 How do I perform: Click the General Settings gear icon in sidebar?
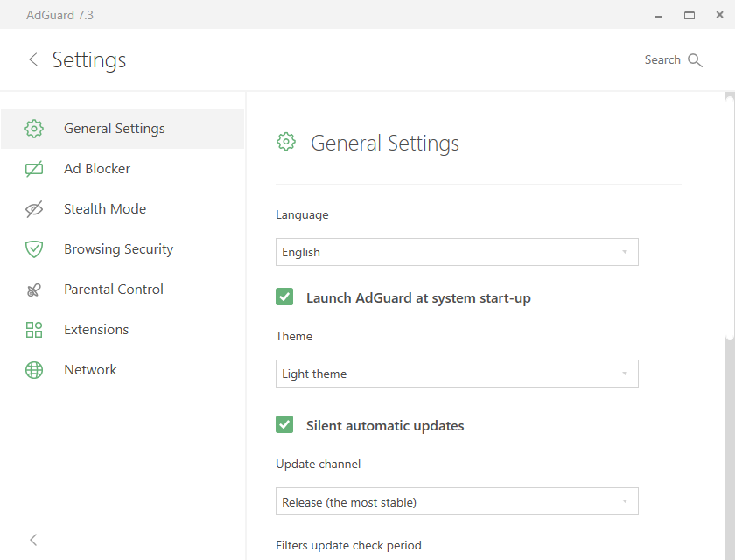pos(34,129)
